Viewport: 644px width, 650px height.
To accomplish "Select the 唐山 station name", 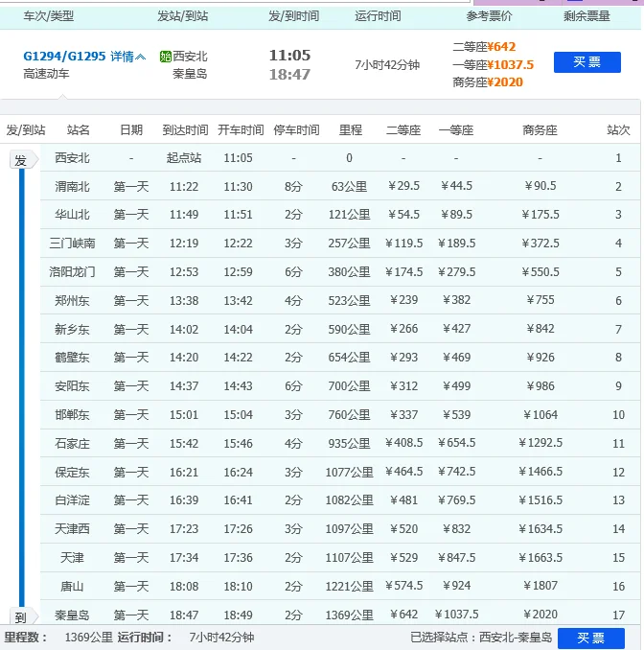I will point(72,587).
